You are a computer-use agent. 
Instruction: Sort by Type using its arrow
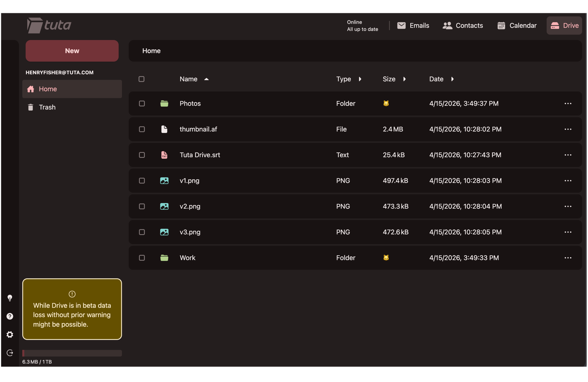tap(360, 79)
